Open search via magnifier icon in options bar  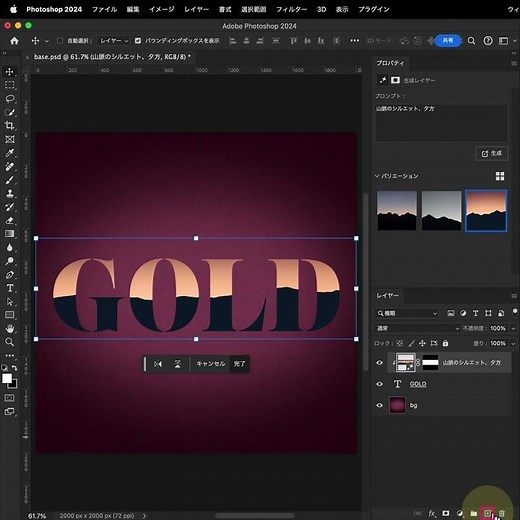click(471, 41)
